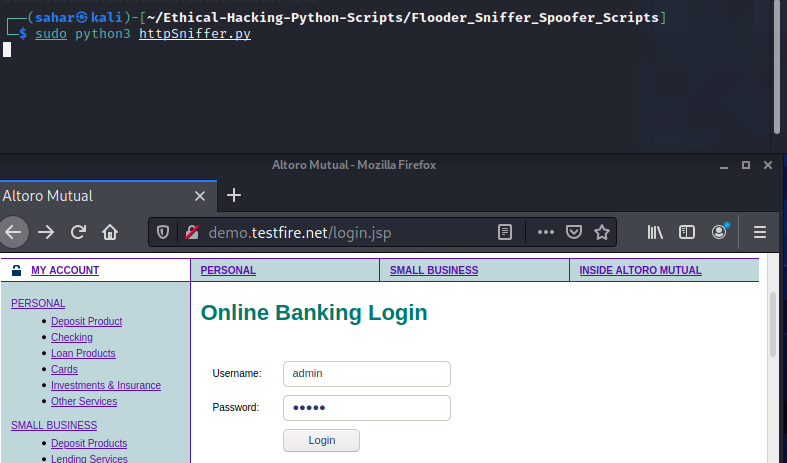The image size is (787, 463).
Task: Open PERSONAL top navigation tab
Action: click(228, 270)
